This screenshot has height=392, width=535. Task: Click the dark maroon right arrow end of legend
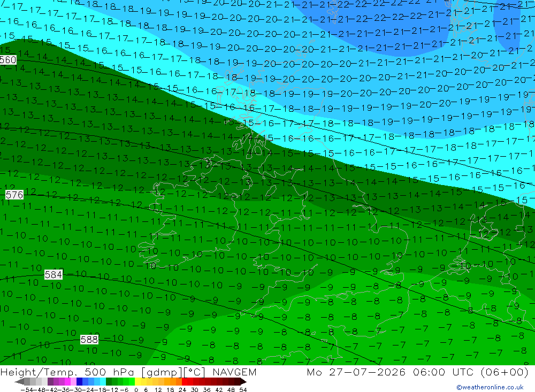(x=243, y=382)
